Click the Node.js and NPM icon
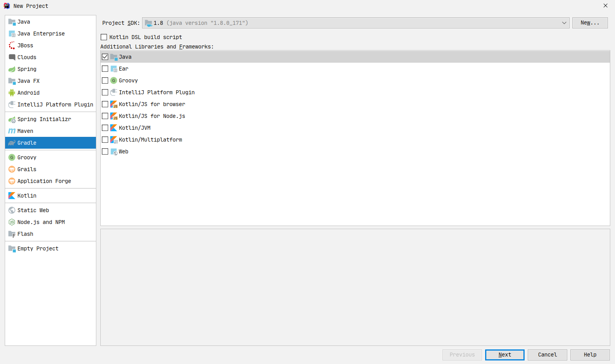Viewport: 615px width, 364px height. click(12, 222)
